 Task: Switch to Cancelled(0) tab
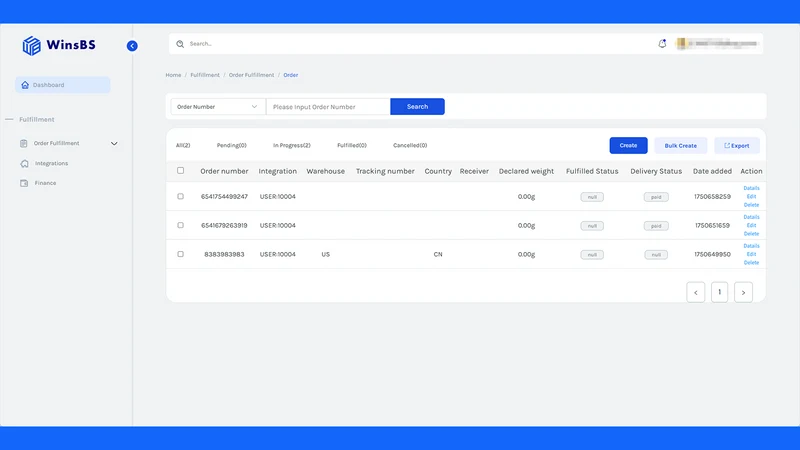410,145
